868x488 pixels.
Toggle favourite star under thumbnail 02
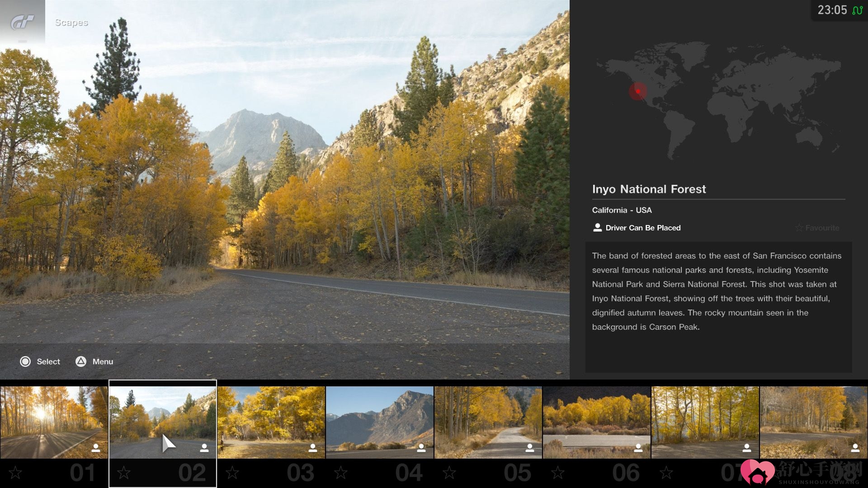tap(124, 473)
